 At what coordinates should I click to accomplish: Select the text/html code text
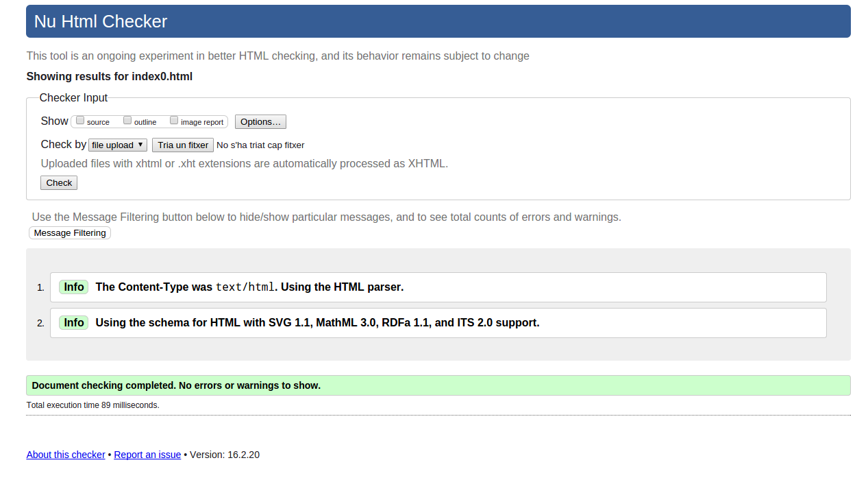pyautogui.click(x=245, y=287)
